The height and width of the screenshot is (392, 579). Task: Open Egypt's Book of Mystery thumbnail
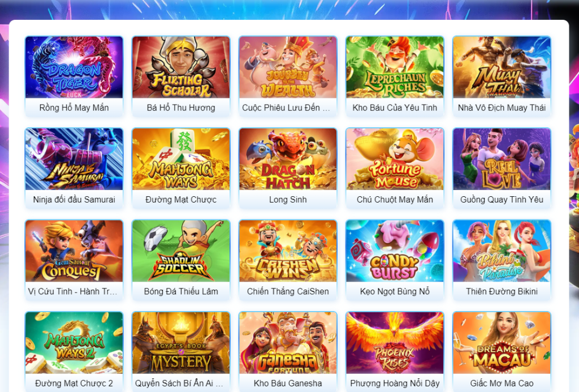point(181,343)
